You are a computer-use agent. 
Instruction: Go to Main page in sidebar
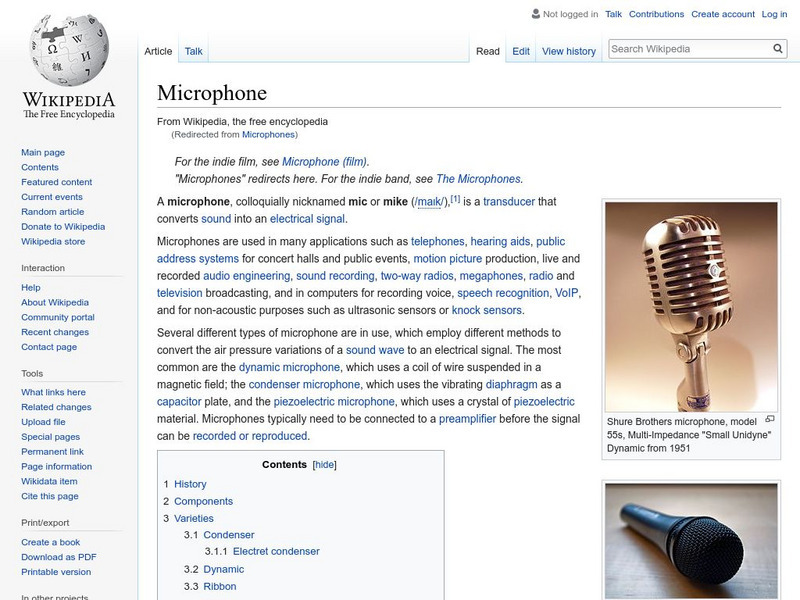pos(43,152)
